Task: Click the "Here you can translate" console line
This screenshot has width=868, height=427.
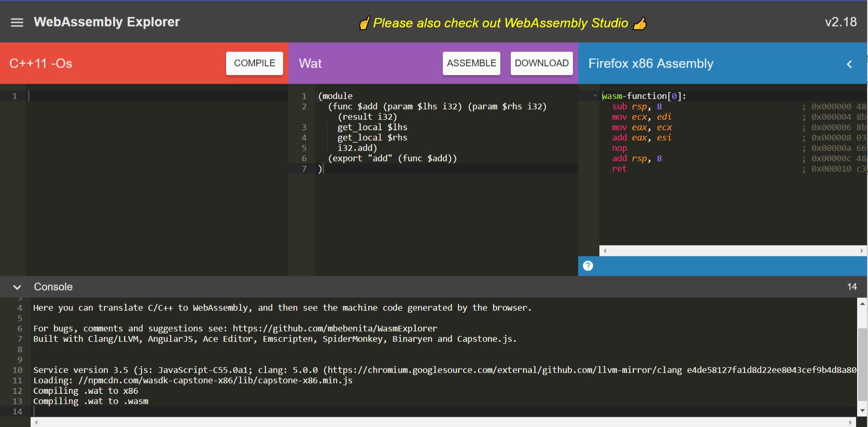Action: tap(283, 308)
